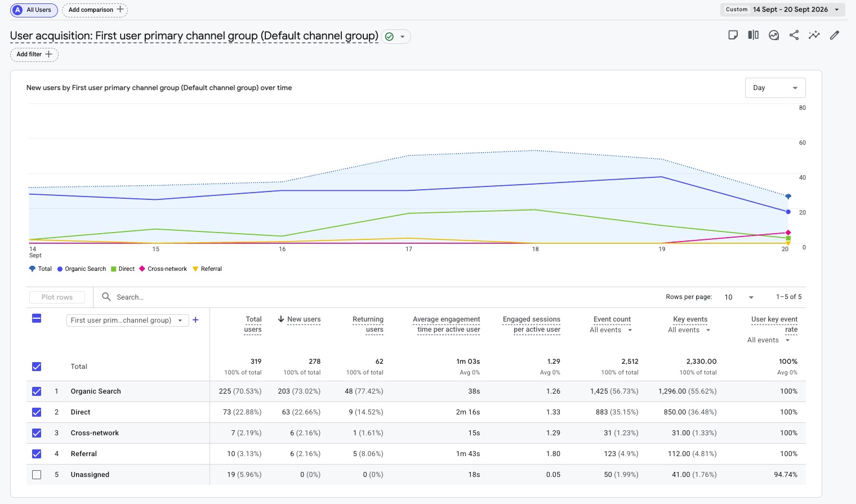Click the 850.00 (36.48%) key events cell
The image size is (856, 504).
point(690,412)
